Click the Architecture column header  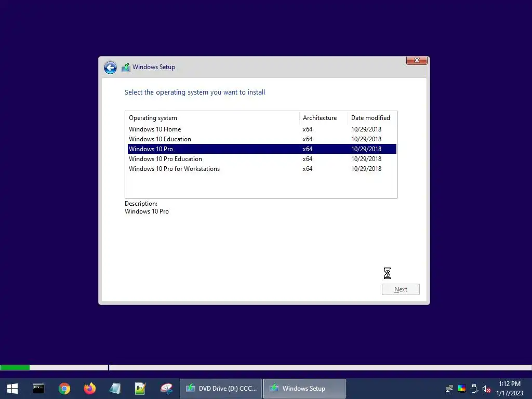coord(323,118)
